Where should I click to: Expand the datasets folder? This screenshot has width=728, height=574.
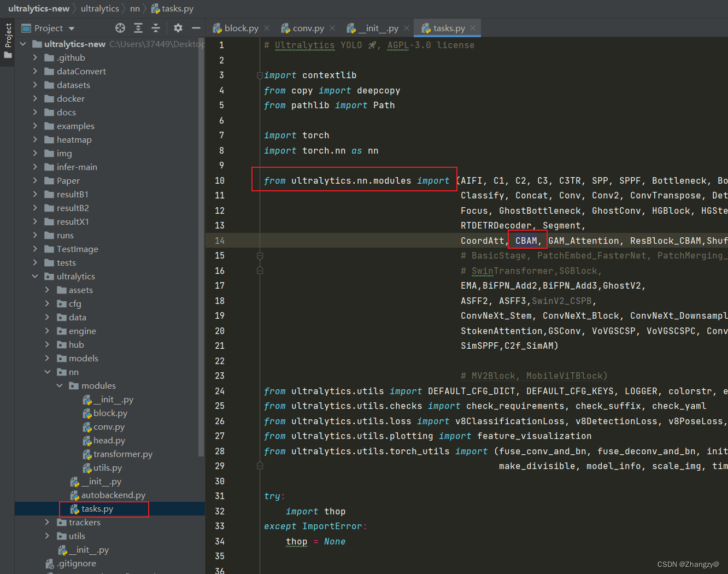35,85
